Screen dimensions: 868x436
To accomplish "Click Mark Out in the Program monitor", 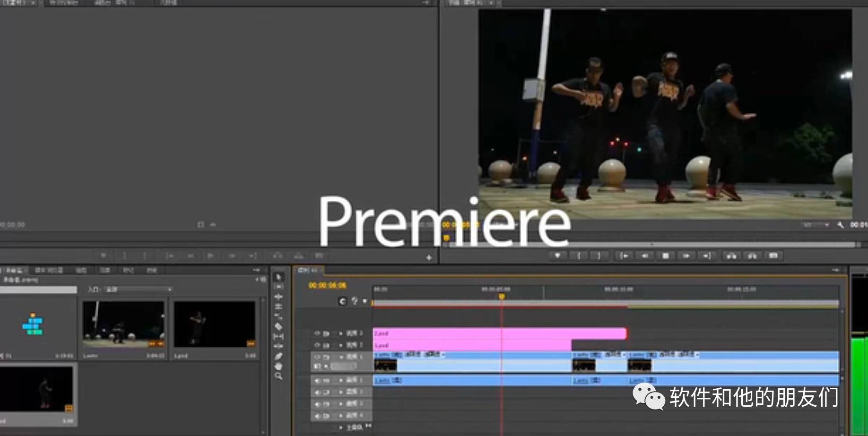I will pos(599,256).
